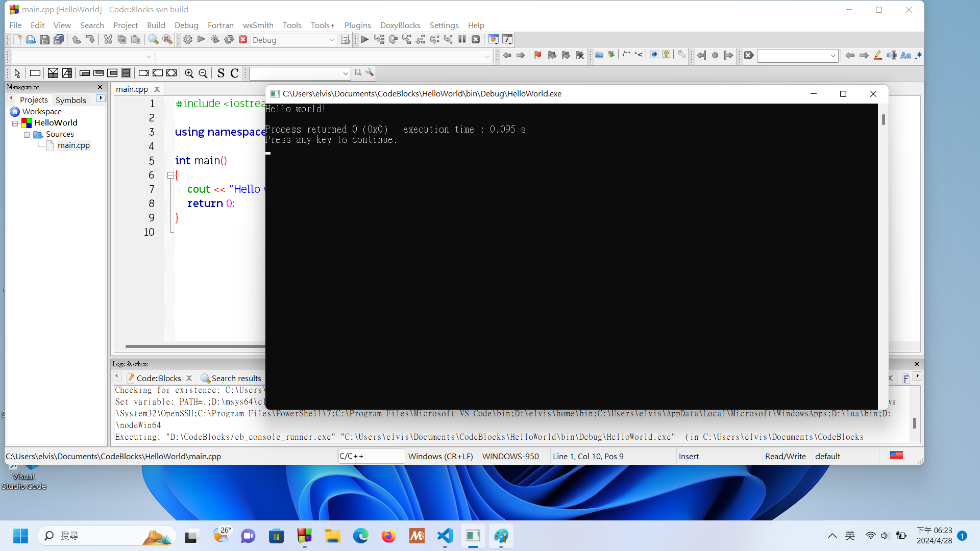Click the Debug/Continue icon in debug toolbar
Image resolution: width=980 pixels, height=551 pixels.
point(365,39)
